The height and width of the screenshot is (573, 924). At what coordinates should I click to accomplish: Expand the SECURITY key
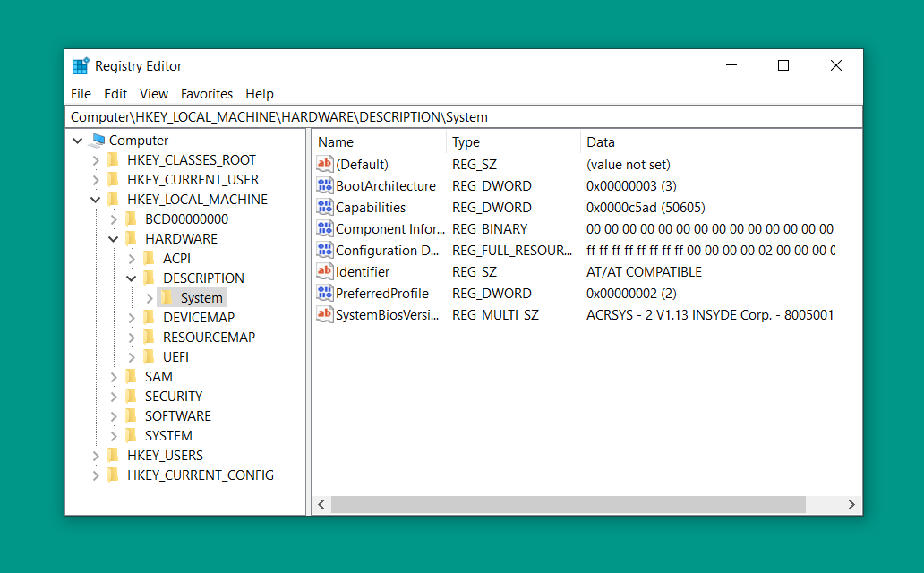point(114,397)
